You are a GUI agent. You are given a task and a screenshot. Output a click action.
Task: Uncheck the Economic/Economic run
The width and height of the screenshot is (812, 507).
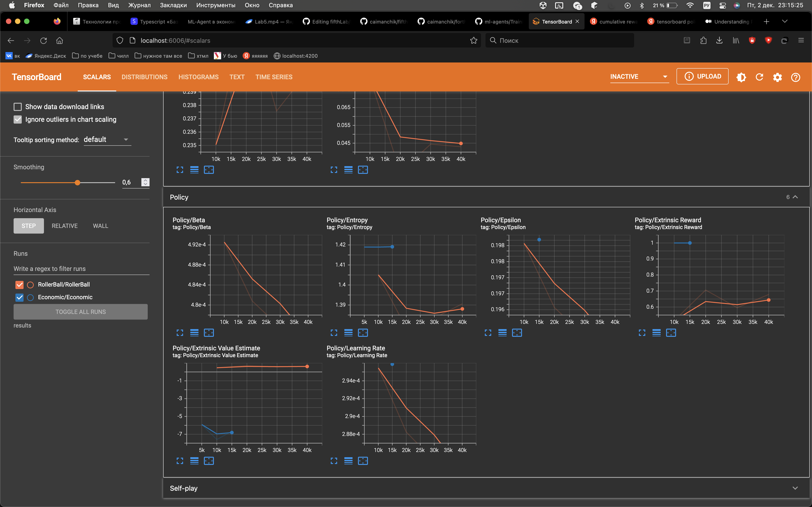[x=19, y=297]
